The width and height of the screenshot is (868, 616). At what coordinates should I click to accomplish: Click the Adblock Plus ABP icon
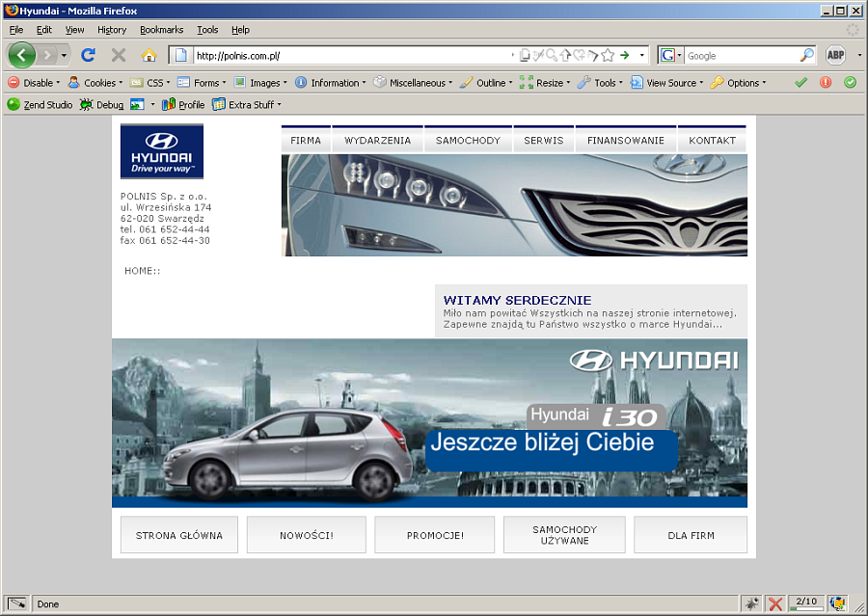(835, 55)
